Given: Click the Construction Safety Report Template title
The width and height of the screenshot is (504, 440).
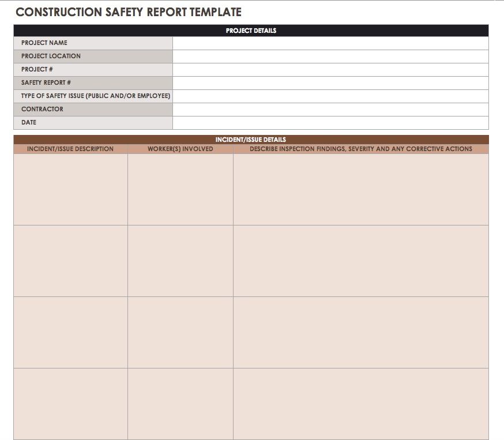Looking at the screenshot, I should [129, 12].
